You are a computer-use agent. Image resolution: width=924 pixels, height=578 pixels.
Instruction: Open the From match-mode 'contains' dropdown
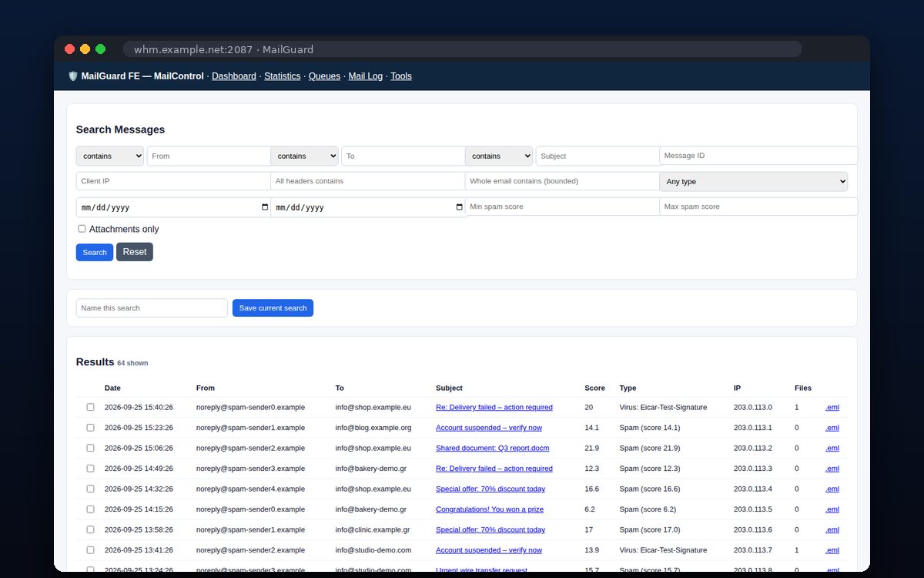point(110,156)
